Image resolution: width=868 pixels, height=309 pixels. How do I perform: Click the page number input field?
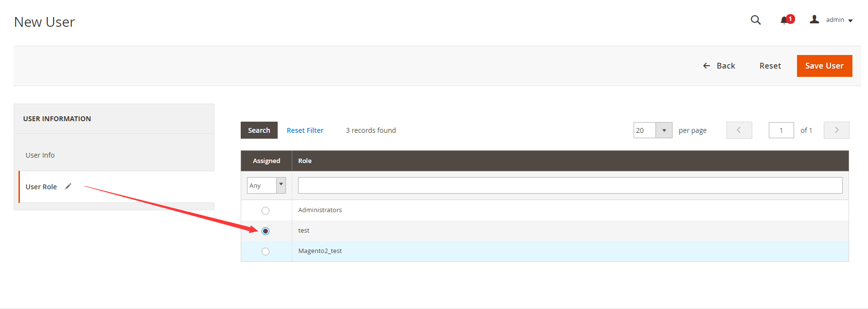pos(781,130)
